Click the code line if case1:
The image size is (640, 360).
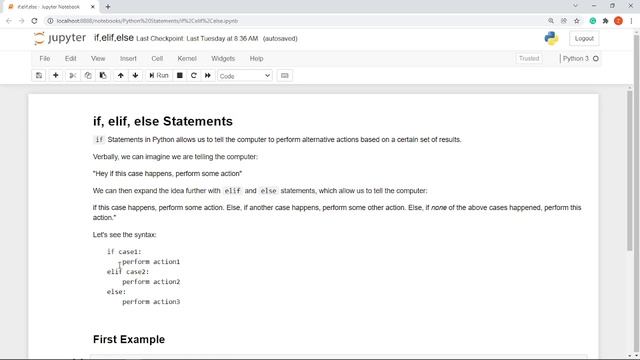pyautogui.click(x=124, y=252)
